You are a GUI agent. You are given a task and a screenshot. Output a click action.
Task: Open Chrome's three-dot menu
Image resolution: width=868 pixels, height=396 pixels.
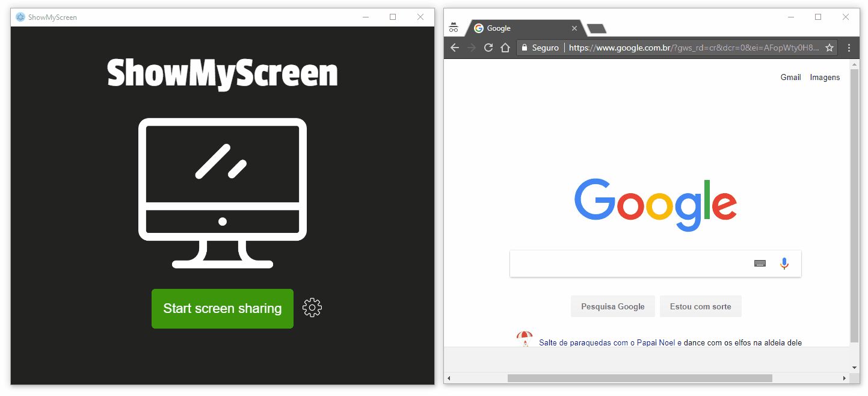coord(849,48)
